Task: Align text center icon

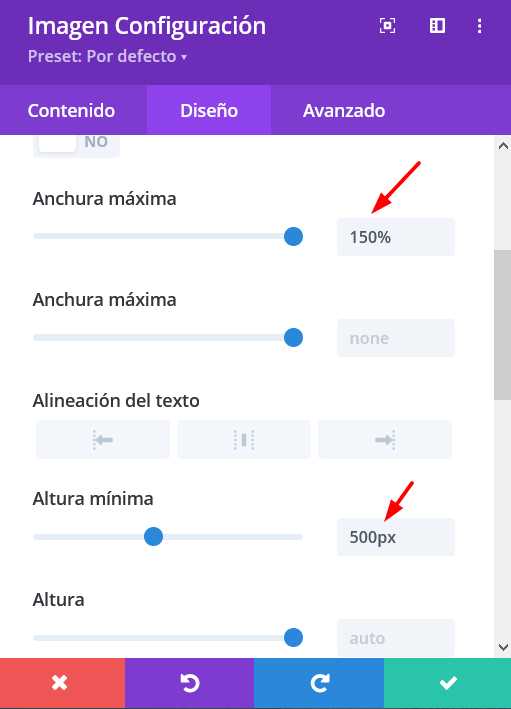Action: point(244,440)
